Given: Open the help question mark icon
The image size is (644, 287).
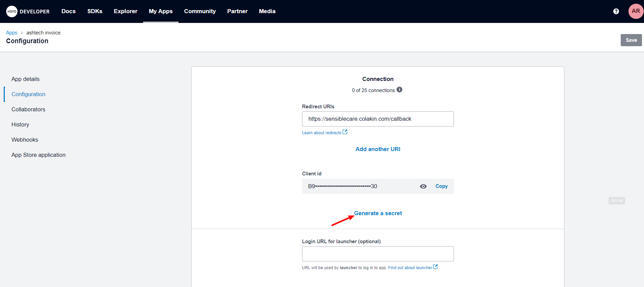Looking at the screenshot, I should 616,11.
